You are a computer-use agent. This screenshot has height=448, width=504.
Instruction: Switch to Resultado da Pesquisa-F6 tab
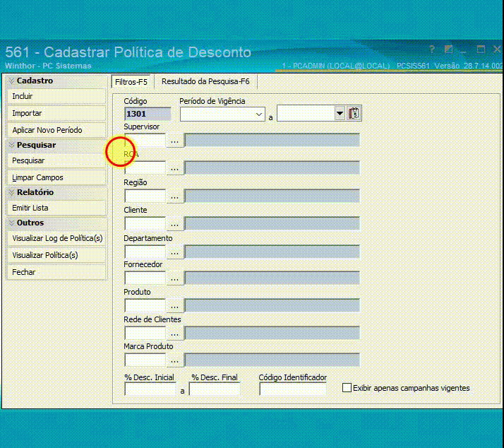[205, 81]
